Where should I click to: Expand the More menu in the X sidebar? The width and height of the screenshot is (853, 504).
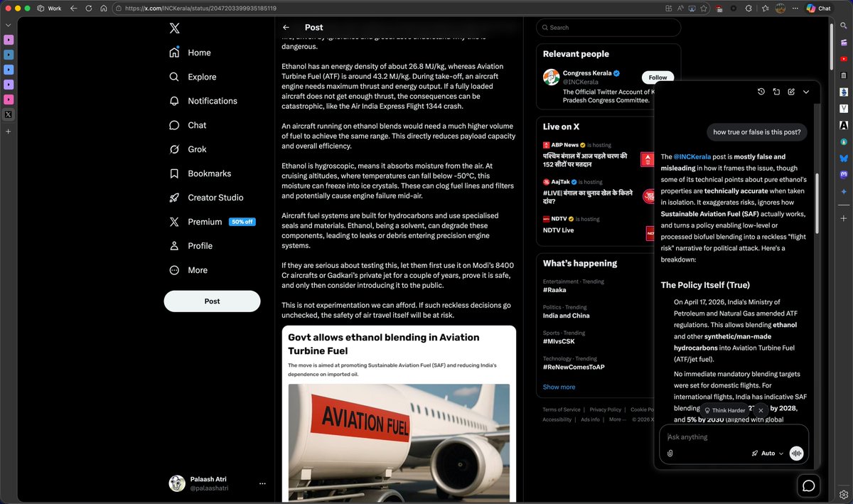(x=188, y=270)
